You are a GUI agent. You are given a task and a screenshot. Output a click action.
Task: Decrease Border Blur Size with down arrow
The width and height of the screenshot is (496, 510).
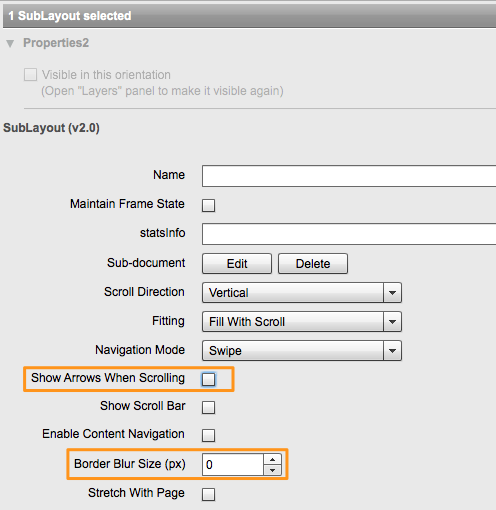(272, 470)
